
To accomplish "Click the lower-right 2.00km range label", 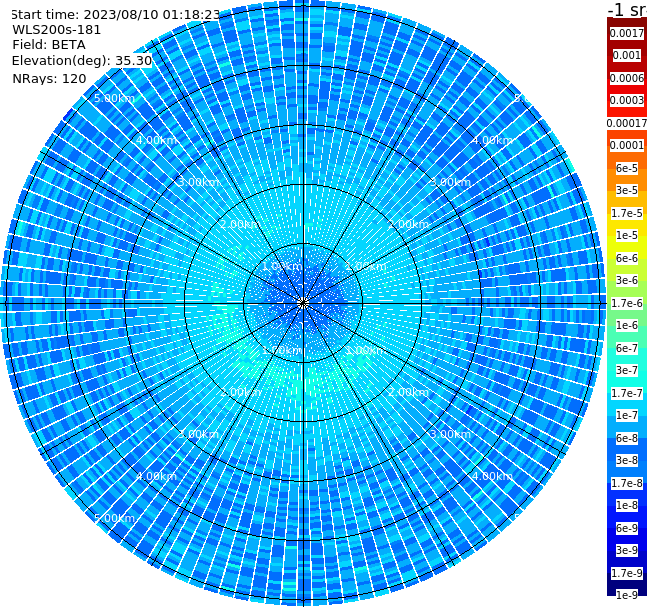I will tap(409, 392).
